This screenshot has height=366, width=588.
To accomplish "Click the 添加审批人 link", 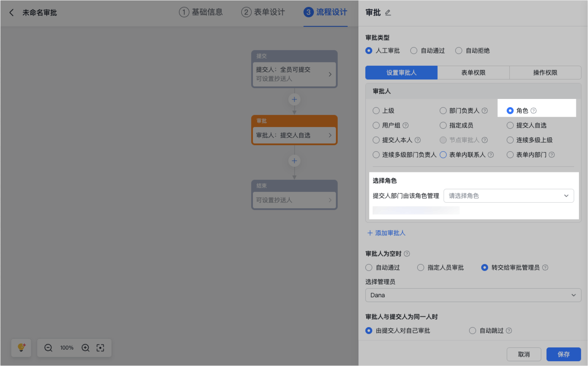I will (386, 233).
